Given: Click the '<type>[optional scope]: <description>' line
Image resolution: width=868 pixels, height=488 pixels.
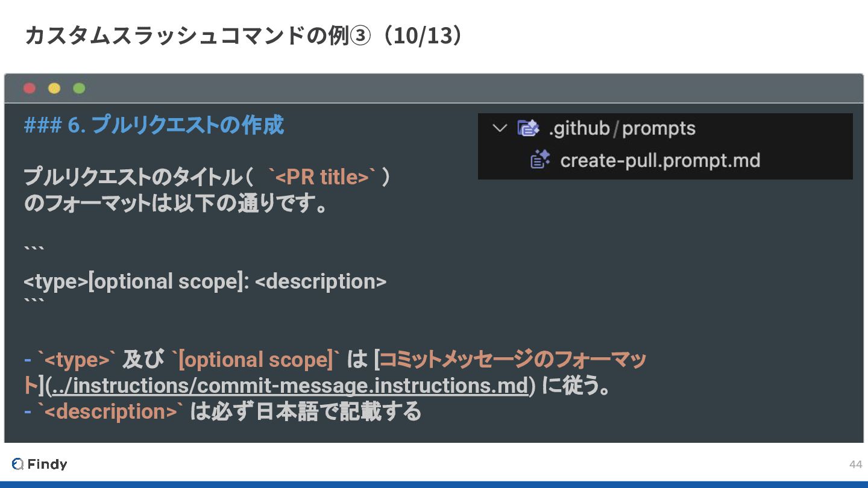Looking at the screenshot, I should tap(205, 281).
